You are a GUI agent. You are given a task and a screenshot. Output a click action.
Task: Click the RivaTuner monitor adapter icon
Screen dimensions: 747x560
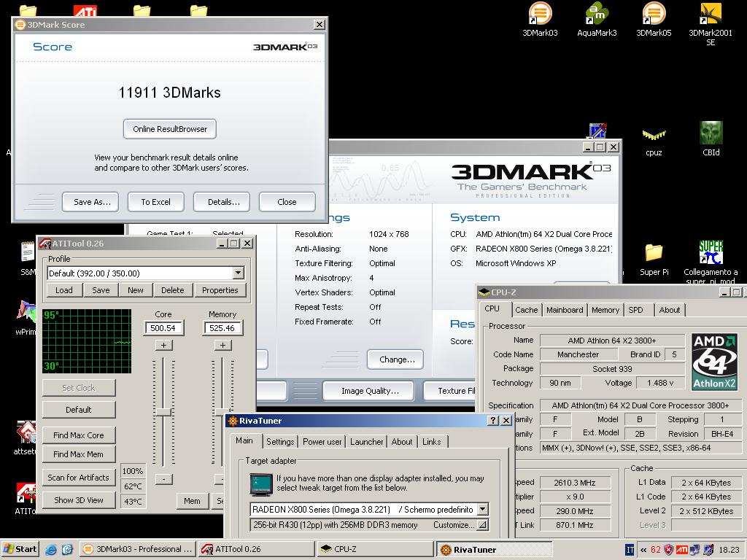(260, 485)
